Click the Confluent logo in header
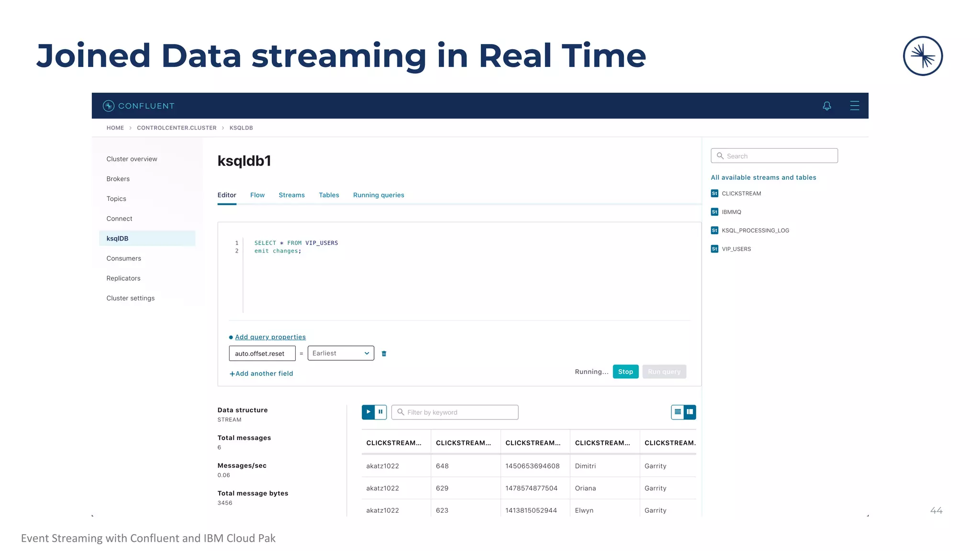Image resolution: width=980 pixels, height=551 pixels. [x=139, y=106]
